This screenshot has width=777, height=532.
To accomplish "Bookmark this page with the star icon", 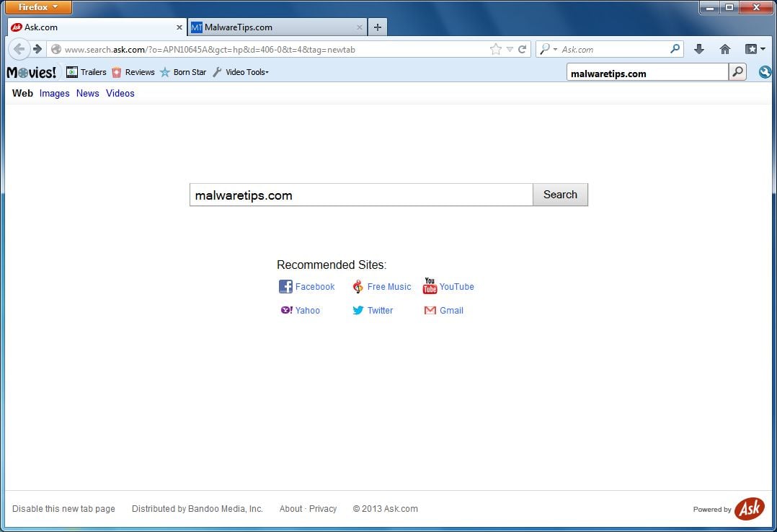I will coord(496,49).
